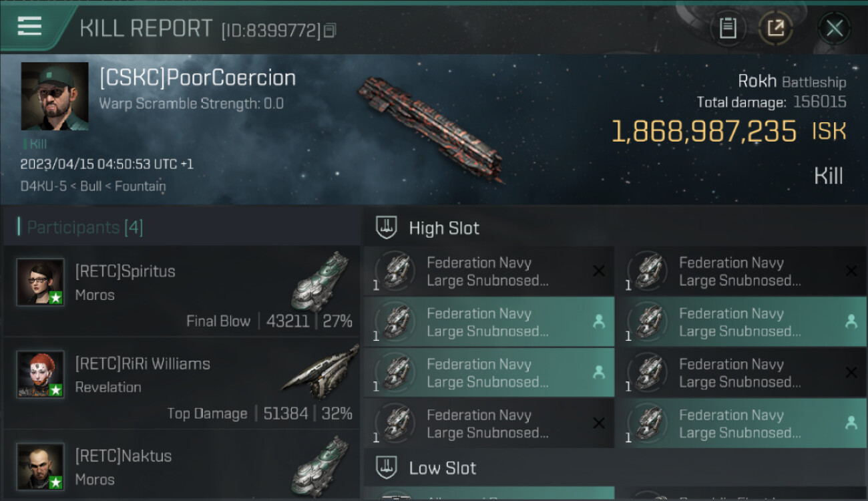Screen dimensions: 868x501
Task: Click the [CSKC]PoorCoercion pilot name
Action: pyautogui.click(x=198, y=78)
